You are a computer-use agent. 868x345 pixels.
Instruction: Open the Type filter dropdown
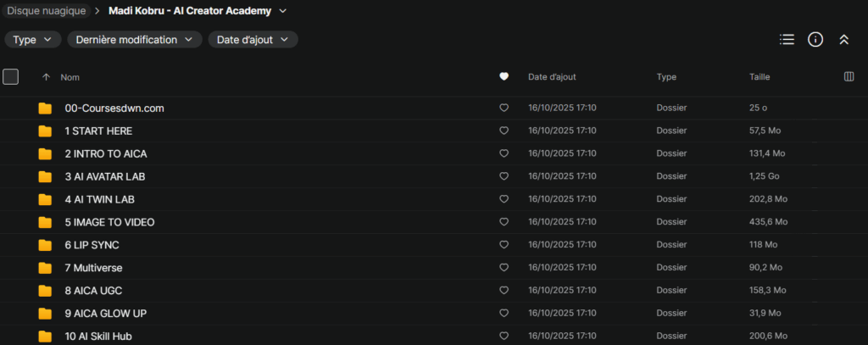coord(33,40)
